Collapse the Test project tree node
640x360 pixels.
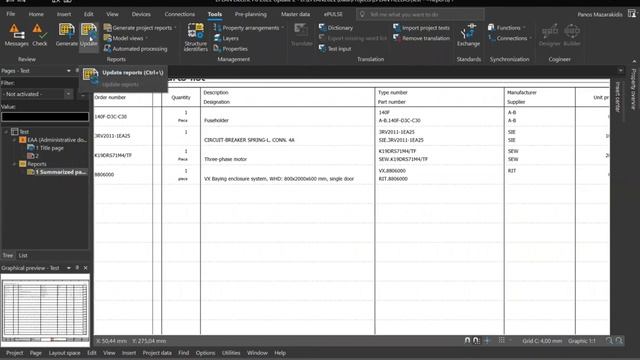pos(6,131)
